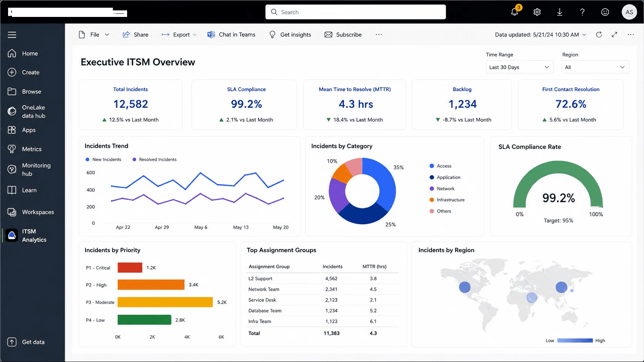The image size is (644, 362).
Task: Enter full screen view
Action: (614, 35)
